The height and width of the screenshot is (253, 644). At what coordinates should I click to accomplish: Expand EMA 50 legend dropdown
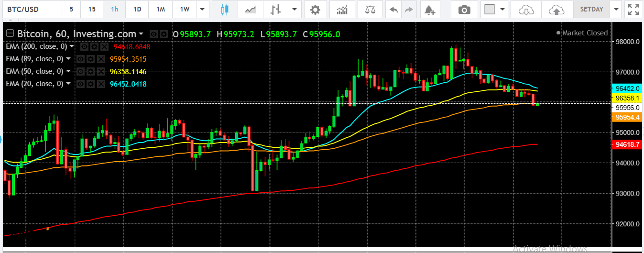(x=68, y=71)
